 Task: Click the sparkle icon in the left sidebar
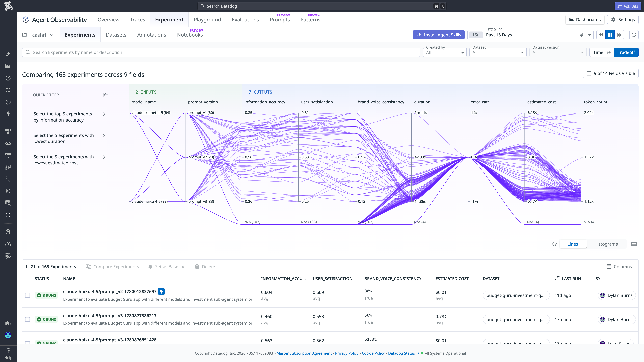point(8,54)
